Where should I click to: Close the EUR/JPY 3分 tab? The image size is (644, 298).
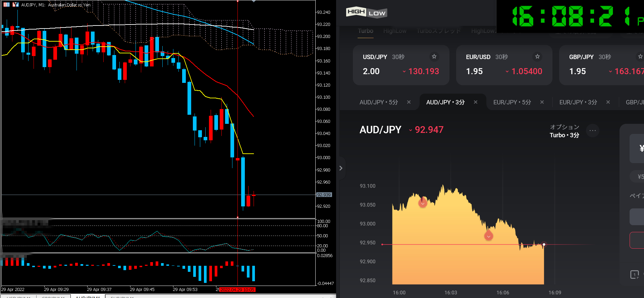[x=608, y=102]
